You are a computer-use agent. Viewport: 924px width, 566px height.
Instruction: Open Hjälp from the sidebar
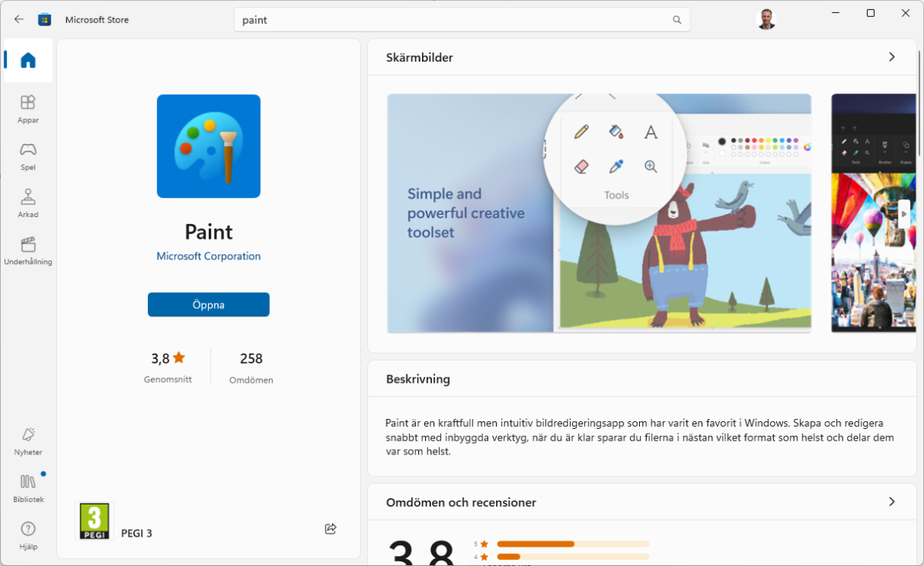28,535
